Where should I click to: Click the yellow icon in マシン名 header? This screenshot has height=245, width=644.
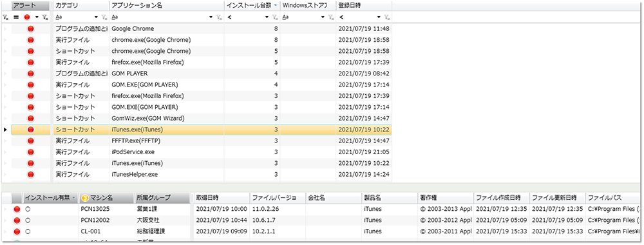tap(85, 198)
